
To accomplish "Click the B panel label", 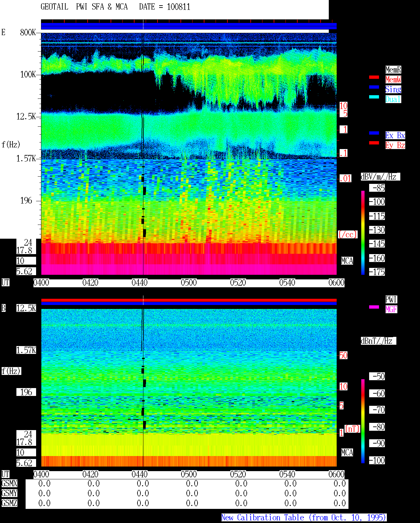I will click(x=4, y=308).
